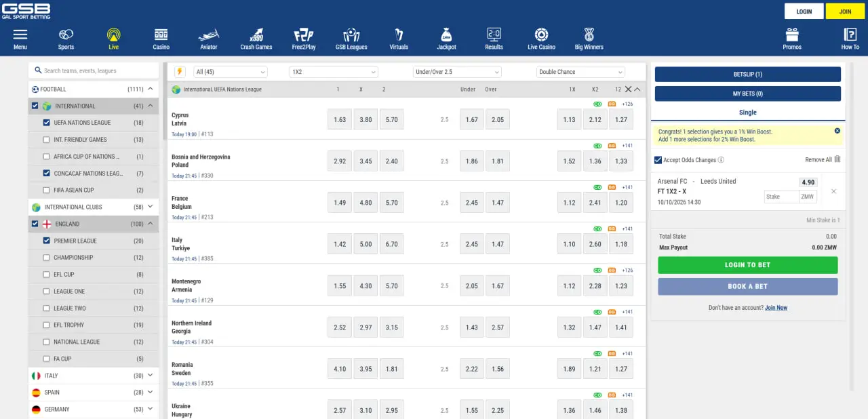
Task: Open the Big Winners medal icon
Action: (x=589, y=35)
